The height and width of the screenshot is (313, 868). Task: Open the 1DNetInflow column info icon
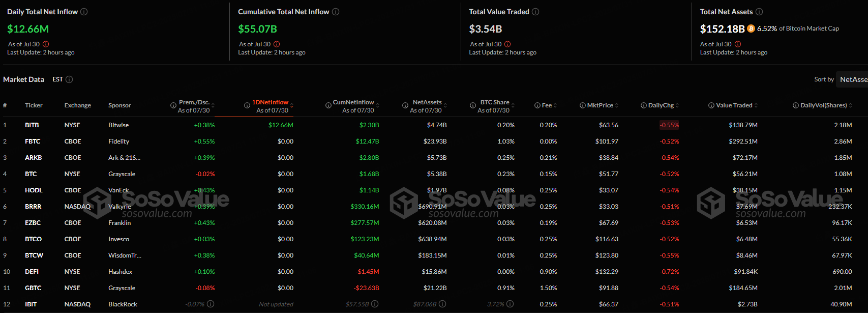coord(247,105)
